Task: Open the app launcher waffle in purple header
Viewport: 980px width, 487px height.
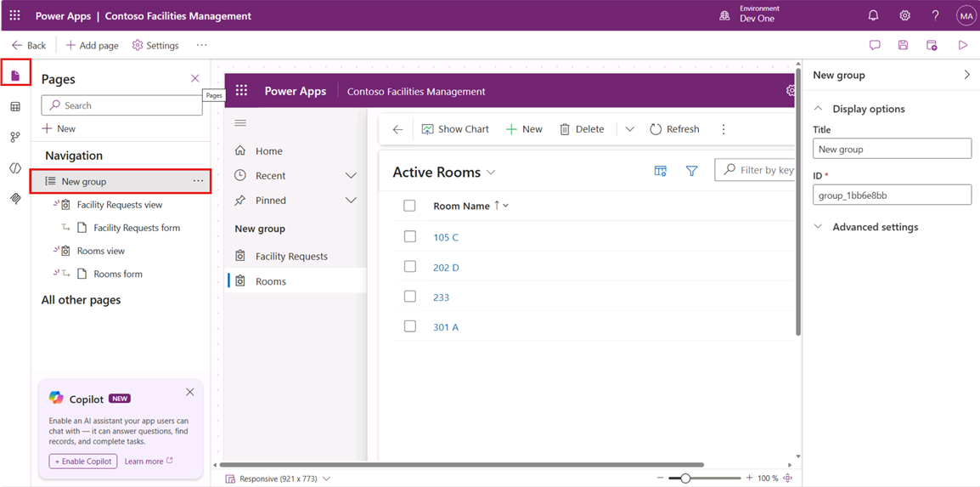Action: pyautogui.click(x=15, y=15)
